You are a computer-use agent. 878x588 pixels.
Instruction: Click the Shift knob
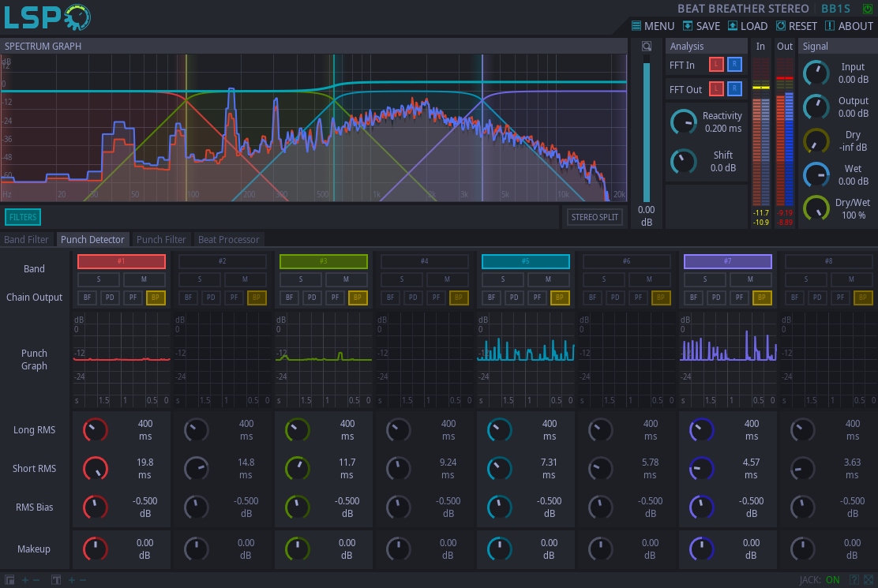684,162
